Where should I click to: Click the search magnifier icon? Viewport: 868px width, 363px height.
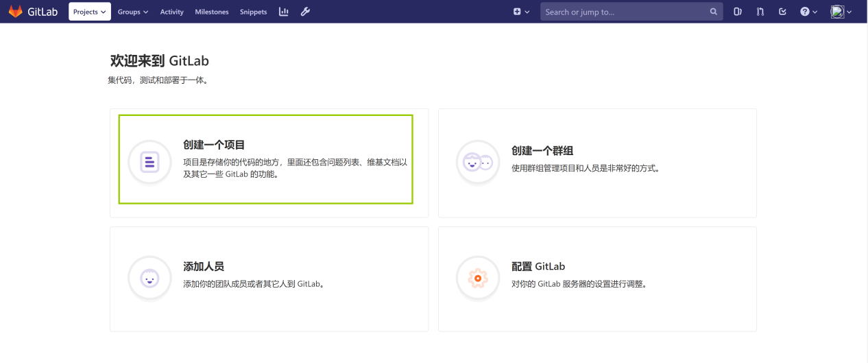point(713,12)
